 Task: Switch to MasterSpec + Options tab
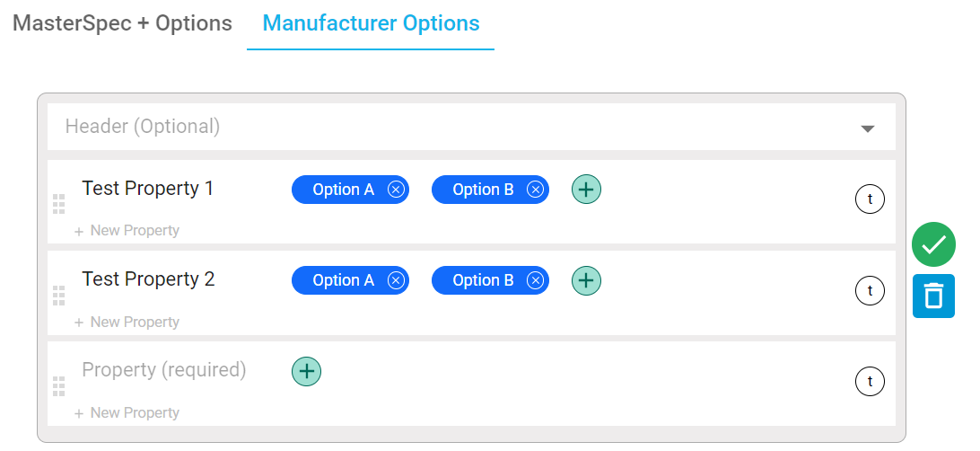[x=122, y=23]
